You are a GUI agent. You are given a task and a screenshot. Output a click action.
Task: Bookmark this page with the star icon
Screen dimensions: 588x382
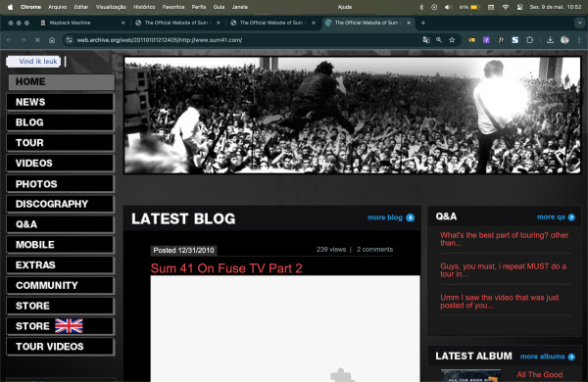(x=452, y=40)
